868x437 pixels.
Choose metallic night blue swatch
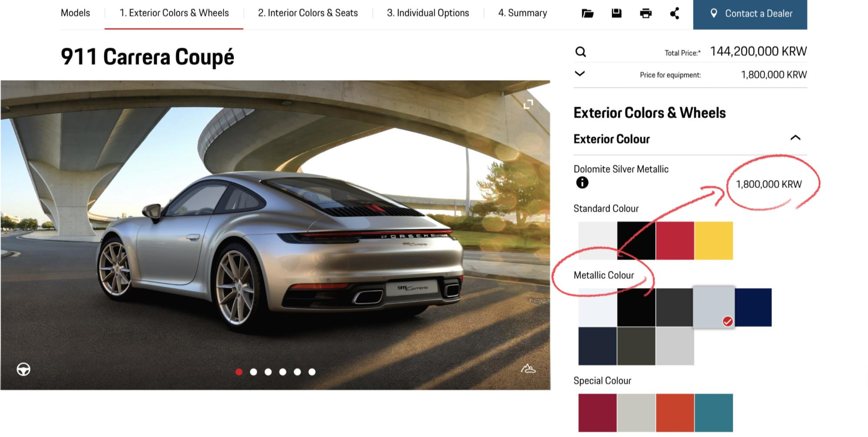tap(598, 346)
